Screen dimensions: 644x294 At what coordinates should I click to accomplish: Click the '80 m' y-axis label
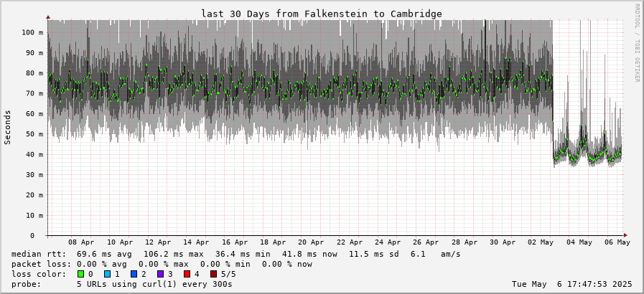pyautogui.click(x=34, y=73)
